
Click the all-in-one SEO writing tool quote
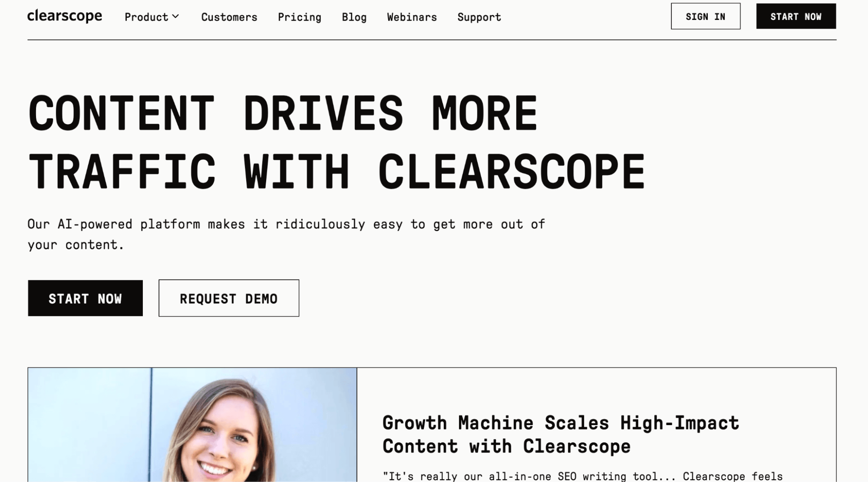583,476
